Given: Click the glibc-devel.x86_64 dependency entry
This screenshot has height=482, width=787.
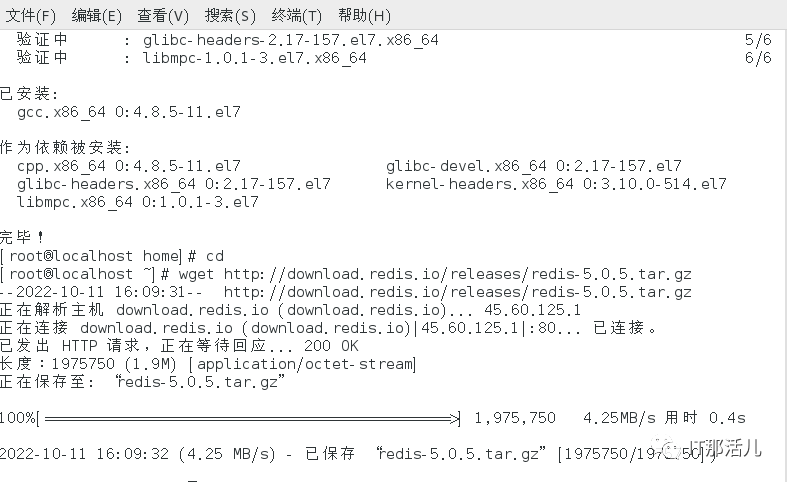Looking at the screenshot, I should (534, 166).
